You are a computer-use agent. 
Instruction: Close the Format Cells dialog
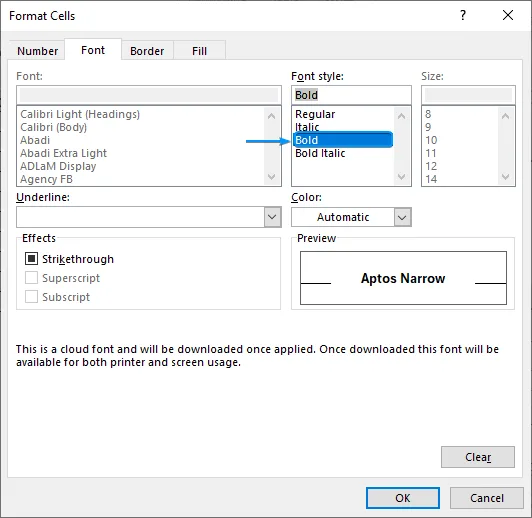pos(508,15)
